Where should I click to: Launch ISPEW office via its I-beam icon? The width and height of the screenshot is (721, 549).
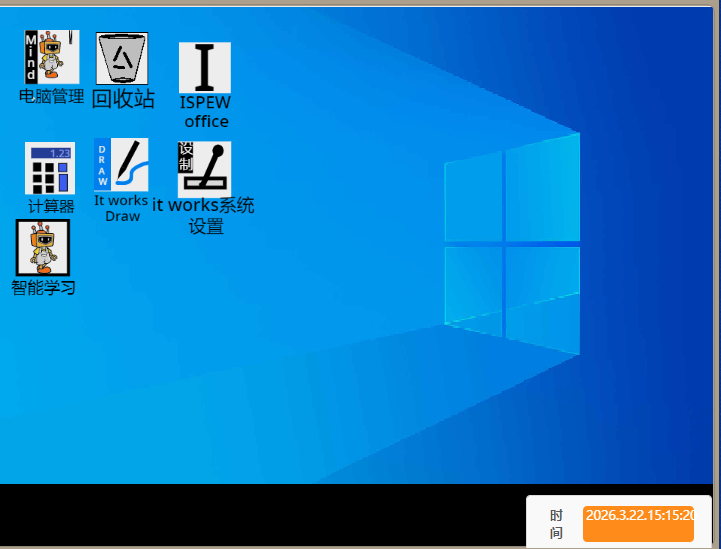click(x=205, y=68)
